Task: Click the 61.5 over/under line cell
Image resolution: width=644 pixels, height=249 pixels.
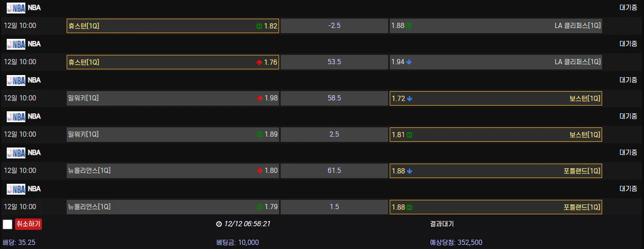Action: coord(334,171)
